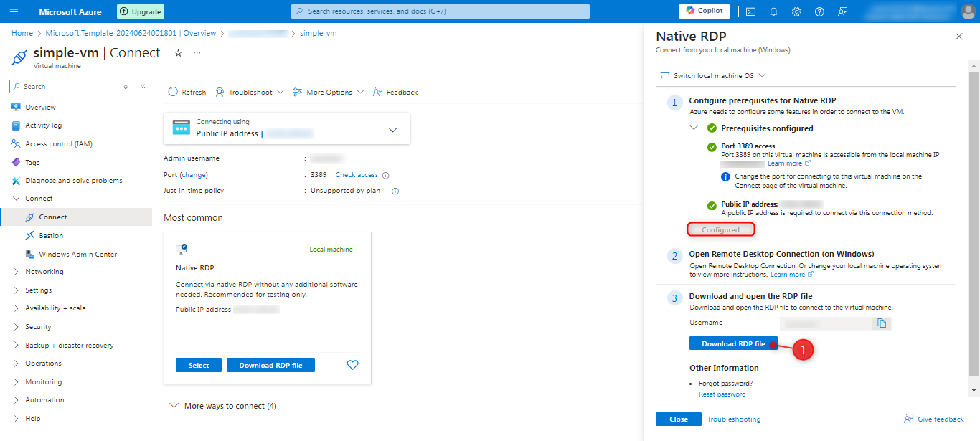Viewport: 980px width, 441px height.
Task: Collapse Prerequisites configured section
Action: (x=694, y=128)
